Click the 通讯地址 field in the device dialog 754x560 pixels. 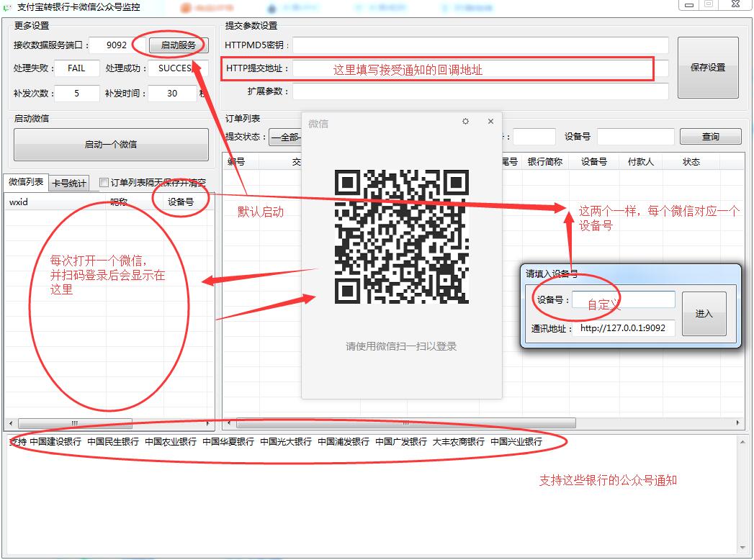624,328
